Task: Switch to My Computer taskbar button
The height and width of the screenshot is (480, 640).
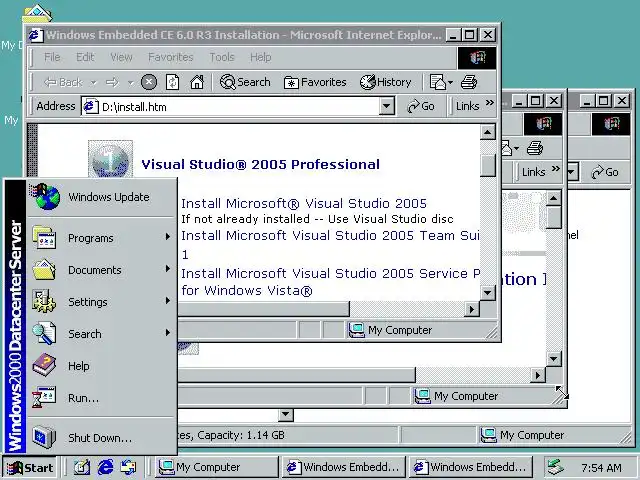Action: pyautogui.click(x=217, y=467)
